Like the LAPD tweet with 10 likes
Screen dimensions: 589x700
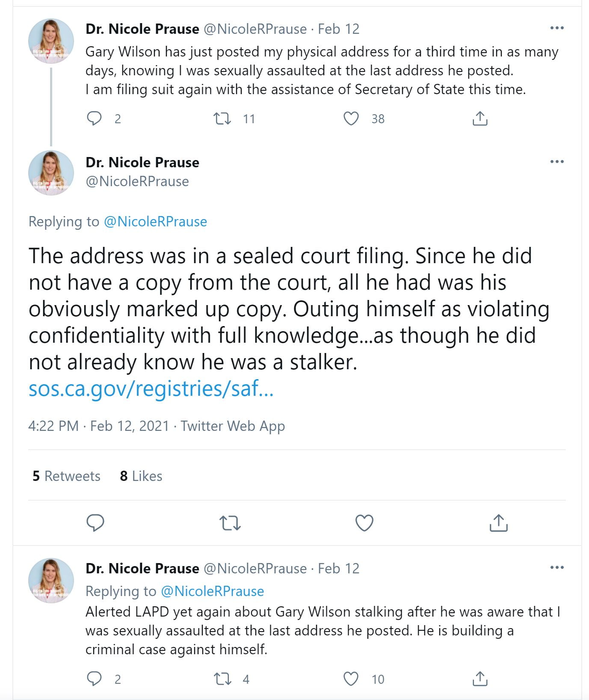click(x=351, y=678)
